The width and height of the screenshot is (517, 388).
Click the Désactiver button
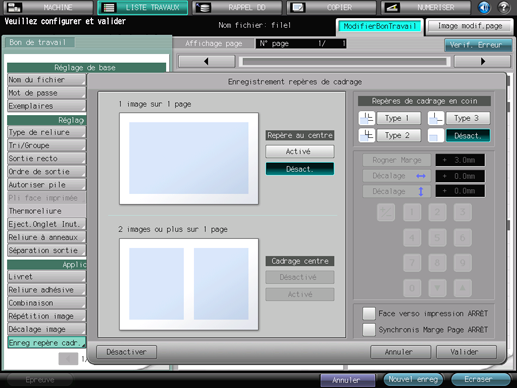pos(127,352)
